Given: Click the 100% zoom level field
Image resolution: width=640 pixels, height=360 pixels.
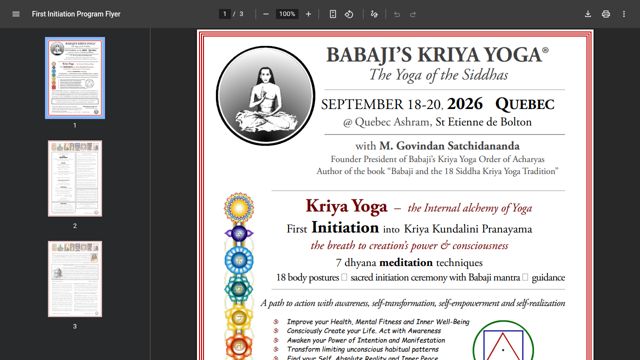Looking at the screenshot, I should point(287,14).
